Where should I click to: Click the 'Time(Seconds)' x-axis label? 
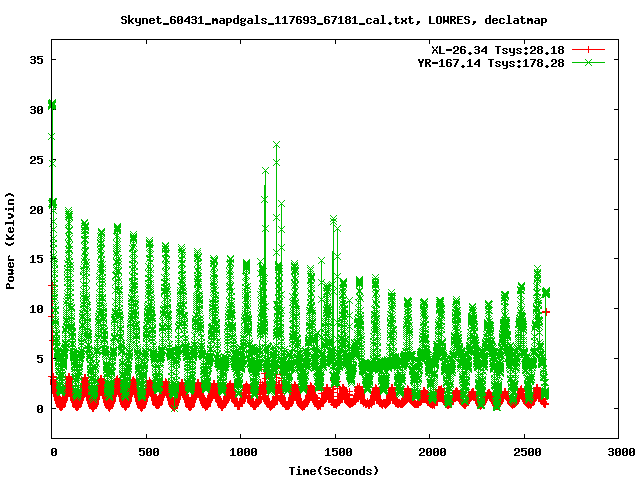point(333,471)
